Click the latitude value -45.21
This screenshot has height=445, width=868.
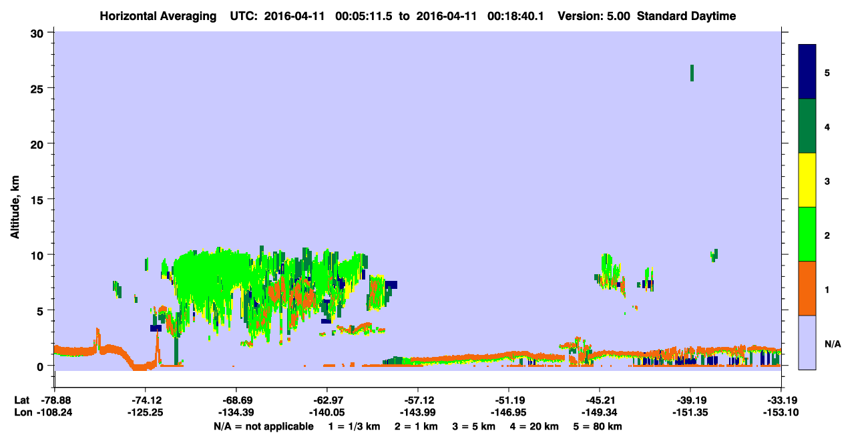pyautogui.click(x=599, y=400)
